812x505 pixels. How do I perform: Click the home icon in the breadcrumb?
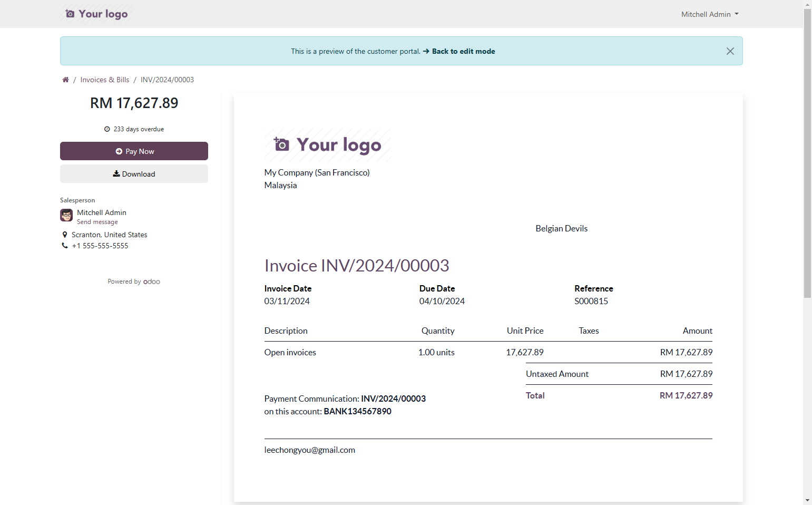pyautogui.click(x=65, y=80)
